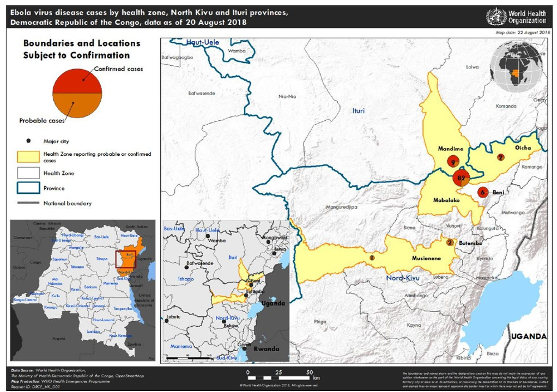Screen dimensions: 557x392
Task: Click the Lubutu city label in regional inset
Action: pyautogui.click(x=174, y=317)
